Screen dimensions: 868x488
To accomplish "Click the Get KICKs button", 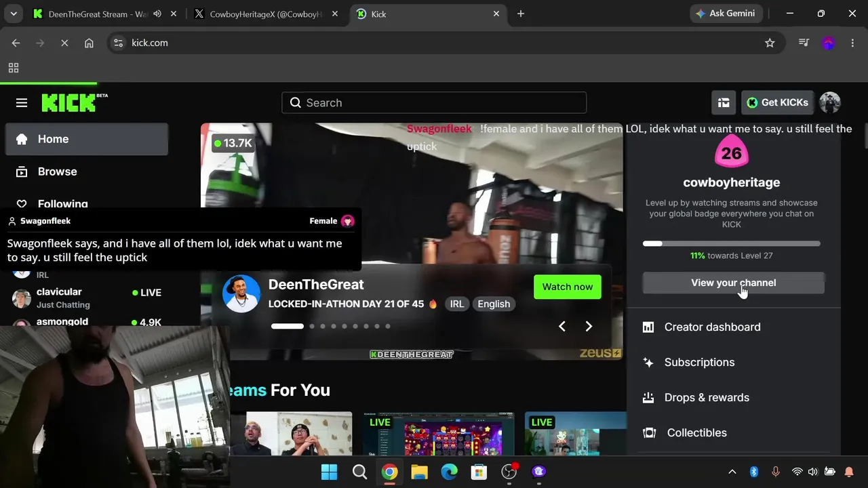I will [777, 102].
